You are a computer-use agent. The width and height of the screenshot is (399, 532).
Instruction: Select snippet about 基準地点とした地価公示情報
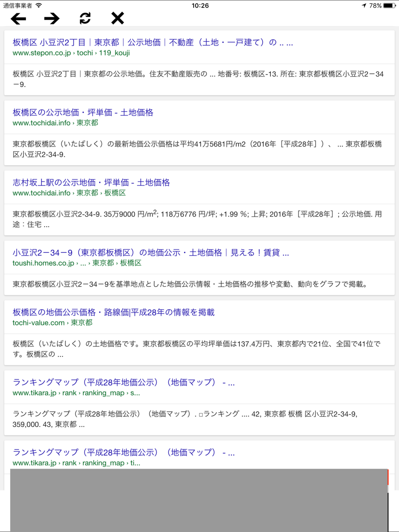coord(190,284)
